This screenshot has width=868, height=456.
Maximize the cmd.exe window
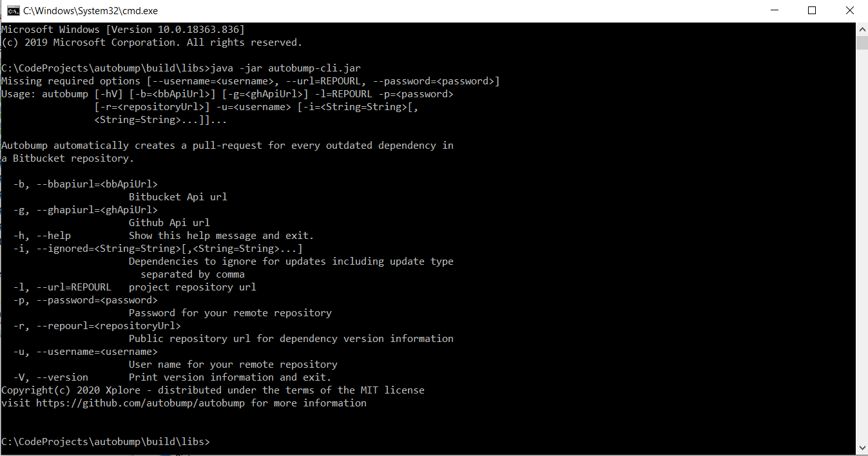pyautogui.click(x=812, y=10)
